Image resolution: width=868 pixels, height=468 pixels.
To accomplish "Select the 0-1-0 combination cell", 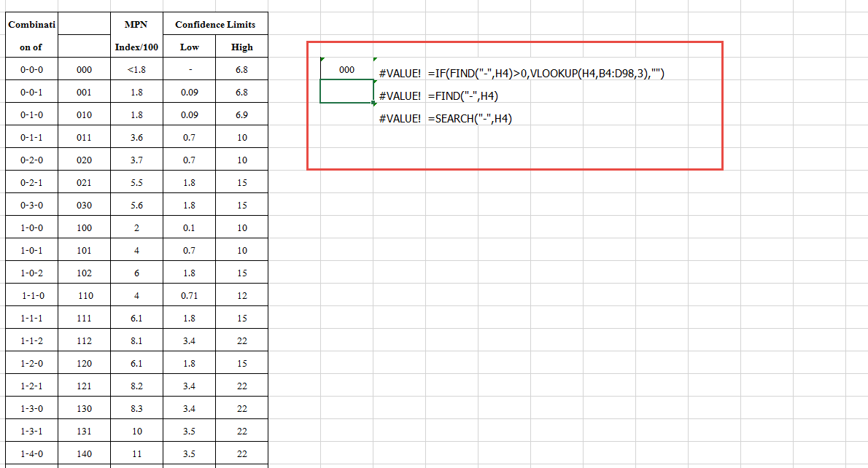I will point(31,115).
